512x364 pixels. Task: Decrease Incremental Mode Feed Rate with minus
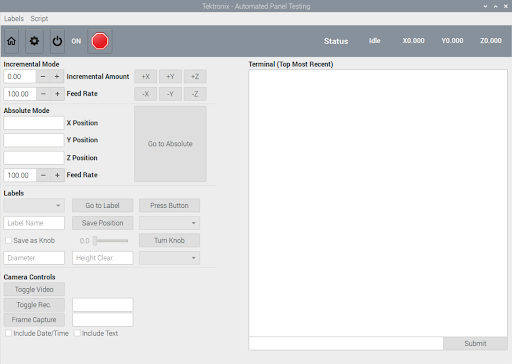pos(43,94)
